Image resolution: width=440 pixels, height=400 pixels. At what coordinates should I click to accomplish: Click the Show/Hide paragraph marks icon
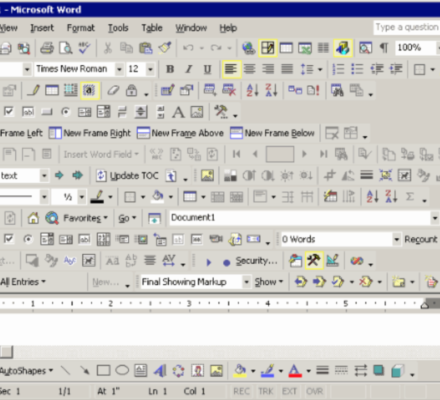pyautogui.click(x=384, y=48)
